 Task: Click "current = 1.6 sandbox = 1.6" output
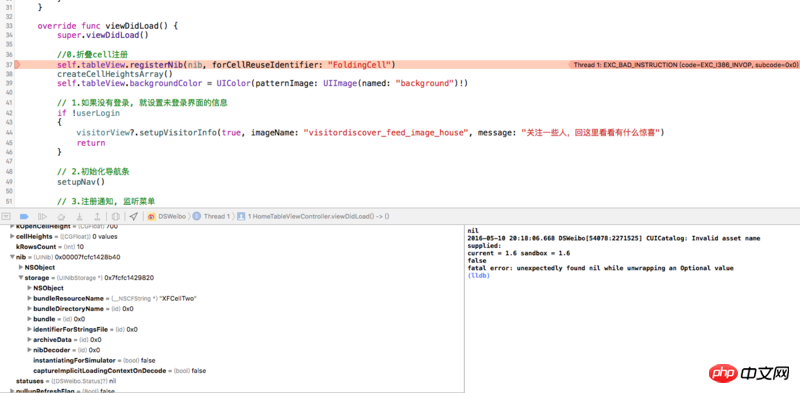pyautogui.click(x=519, y=253)
